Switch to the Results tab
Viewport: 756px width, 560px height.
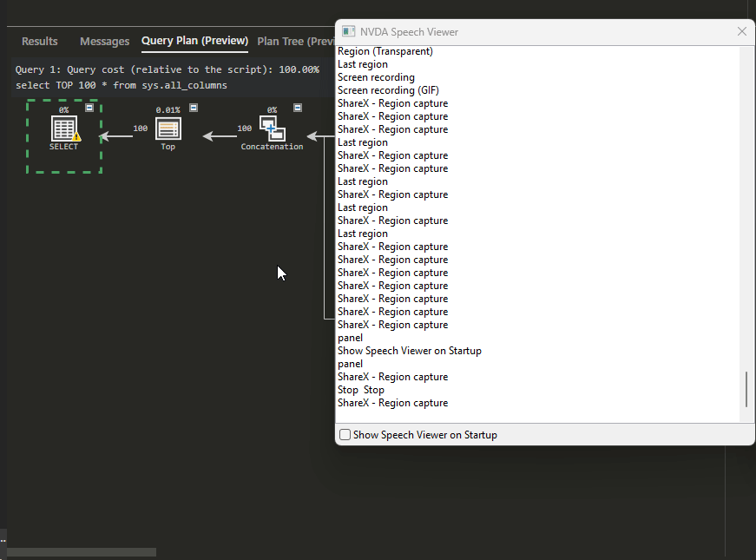[x=40, y=41]
